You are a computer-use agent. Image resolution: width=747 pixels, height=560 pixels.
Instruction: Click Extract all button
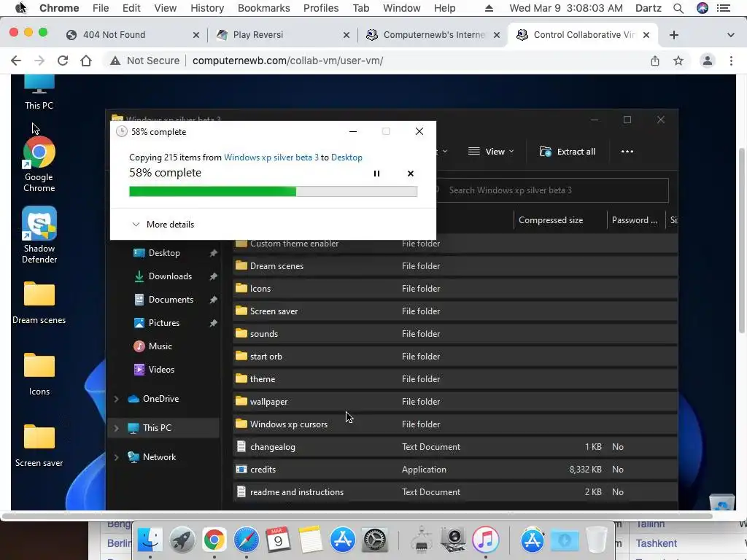568,152
